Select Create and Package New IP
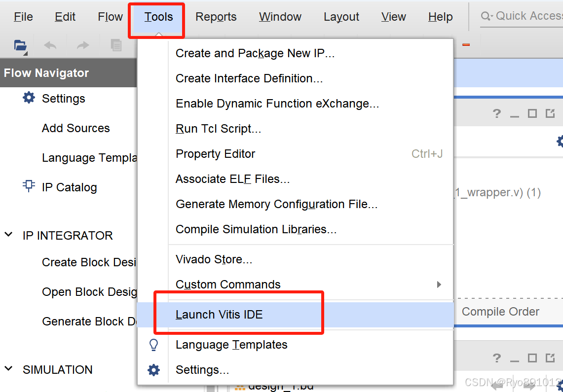Viewport: 563px width, 392px height. pos(295,53)
